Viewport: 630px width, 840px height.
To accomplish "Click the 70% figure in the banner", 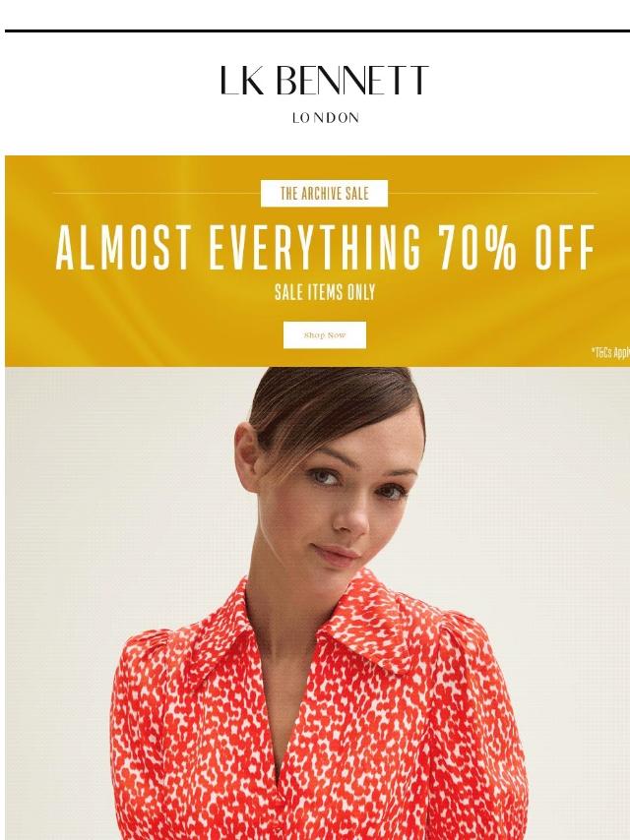I will pyautogui.click(x=477, y=248).
